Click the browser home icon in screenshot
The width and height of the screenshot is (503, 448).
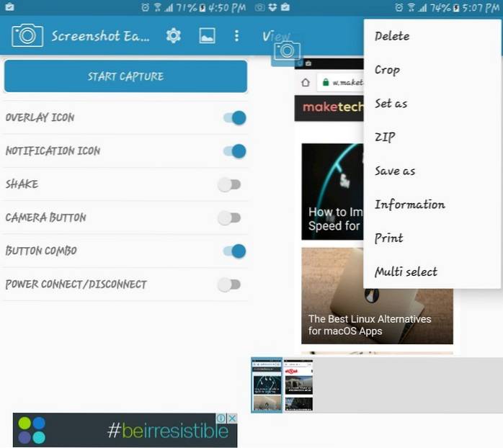pyautogui.click(x=306, y=82)
